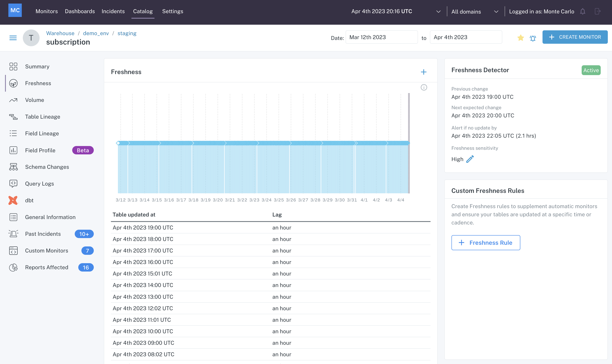Click the plus icon in Freshness header
The width and height of the screenshot is (612, 364).
pyautogui.click(x=424, y=72)
